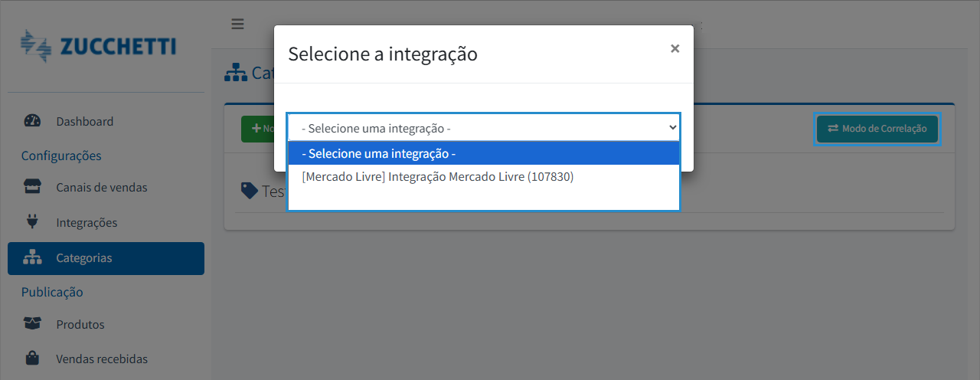The height and width of the screenshot is (380, 980).
Task: Click the hamburger menu icon
Action: coord(237,24)
